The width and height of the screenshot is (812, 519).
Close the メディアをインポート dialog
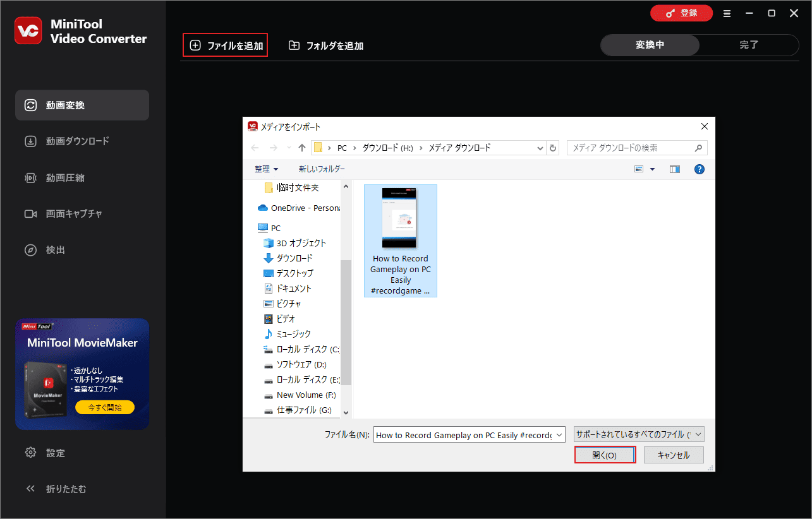pyautogui.click(x=704, y=126)
